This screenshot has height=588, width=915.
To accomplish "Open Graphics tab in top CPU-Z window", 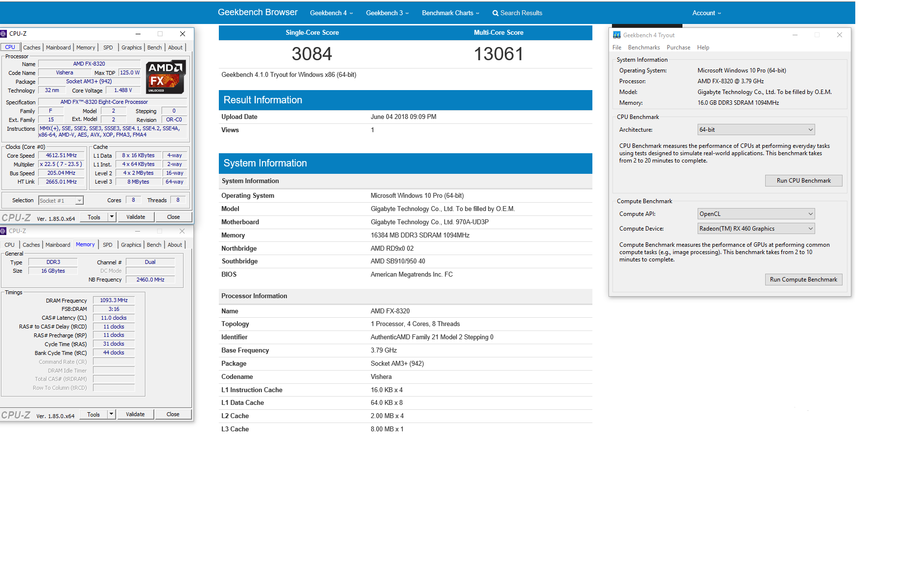I will coord(132,47).
